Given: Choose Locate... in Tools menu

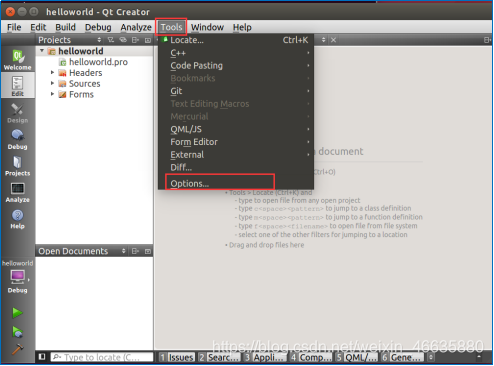Looking at the screenshot, I should coord(236,40).
